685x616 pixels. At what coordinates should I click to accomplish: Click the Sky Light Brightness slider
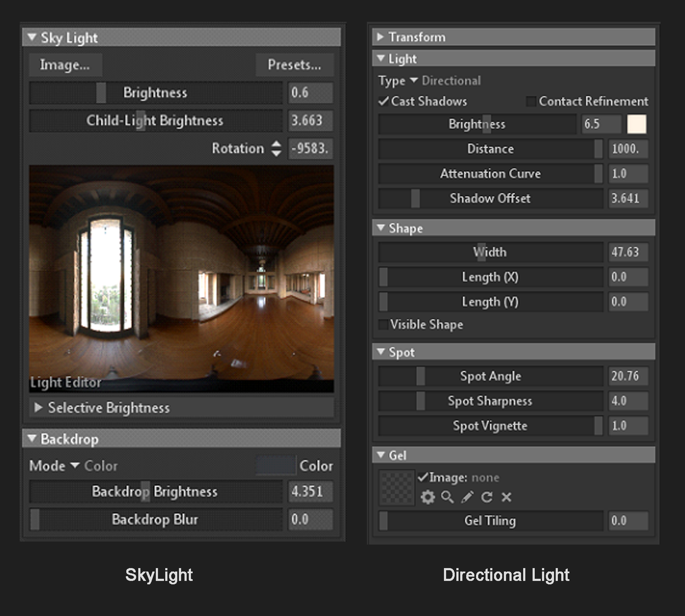[x=156, y=92]
